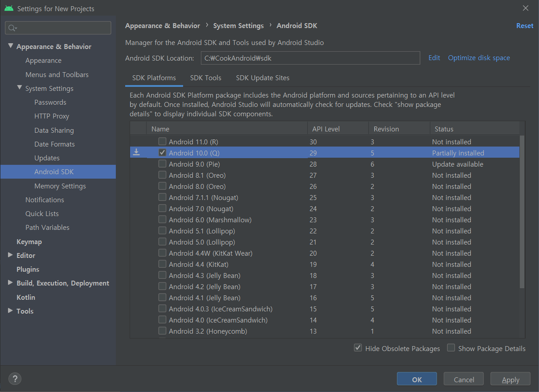Image resolution: width=539 pixels, height=392 pixels.
Task: Click the 'Partially installed' status cell
Action: (458, 153)
